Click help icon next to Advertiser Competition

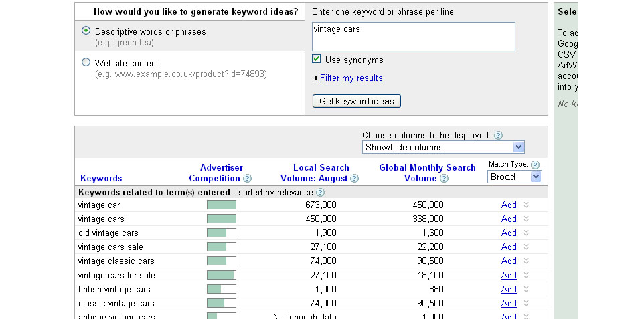tap(248, 179)
